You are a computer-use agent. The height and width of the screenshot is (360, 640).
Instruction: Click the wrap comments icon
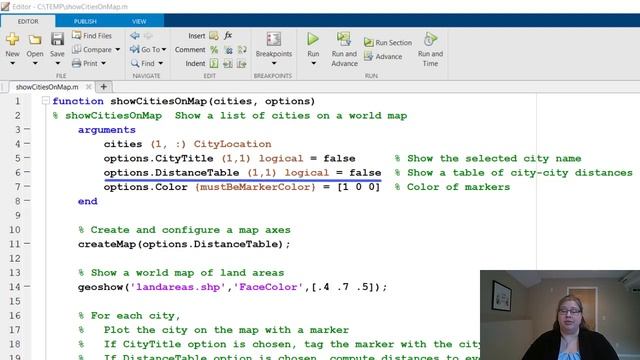(x=242, y=49)
